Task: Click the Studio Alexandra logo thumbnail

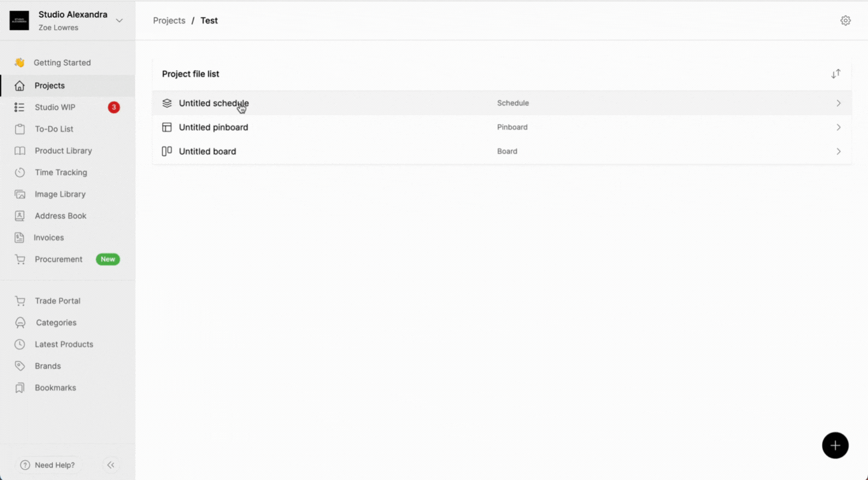Action: [x=19, y=21]
